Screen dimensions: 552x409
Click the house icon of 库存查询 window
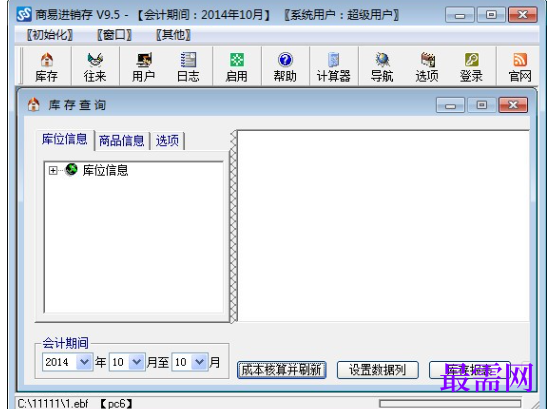click(33, 105)
